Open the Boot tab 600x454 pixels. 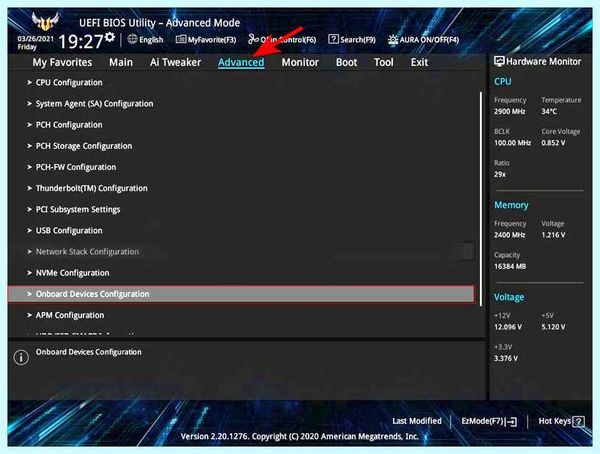click(346, 62)
